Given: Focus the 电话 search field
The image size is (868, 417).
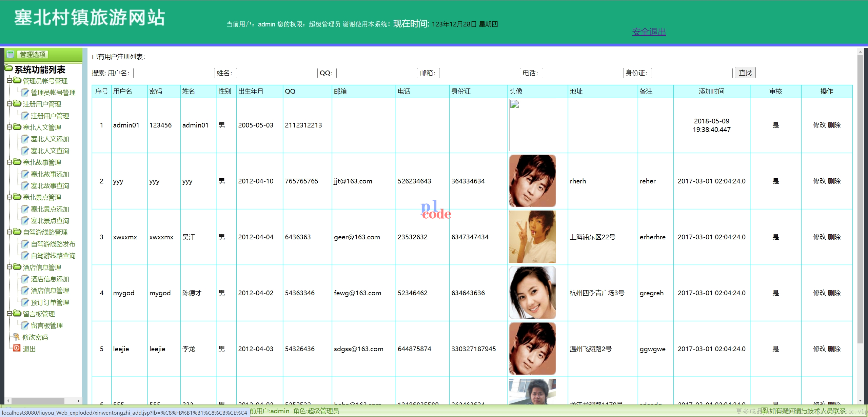Looking at the screenshot, I should point(583,73).
